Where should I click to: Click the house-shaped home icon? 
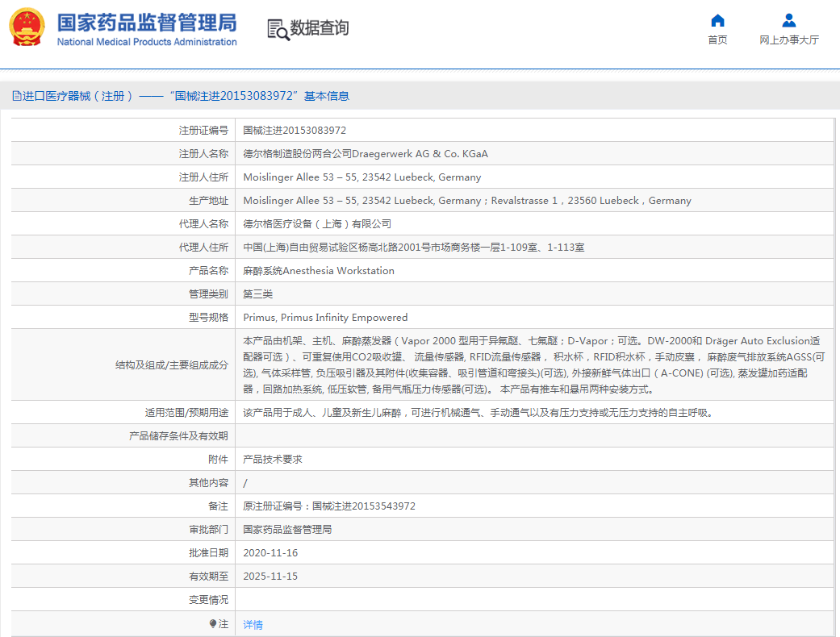[x=717, y=21]
